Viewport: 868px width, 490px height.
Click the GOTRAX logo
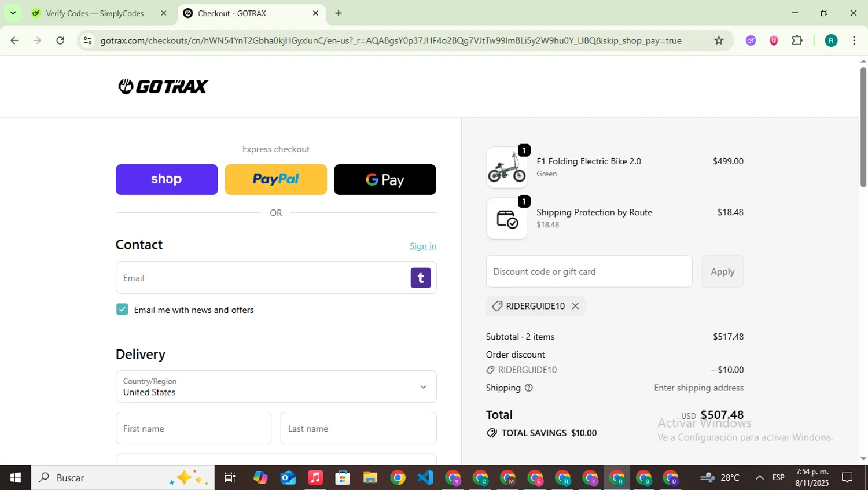click(x=163, y=86)
